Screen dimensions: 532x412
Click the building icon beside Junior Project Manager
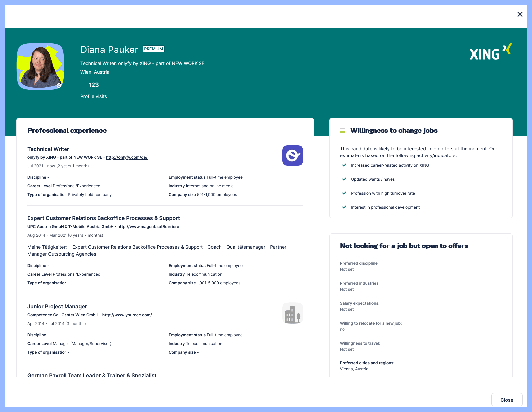coord(293,313)
